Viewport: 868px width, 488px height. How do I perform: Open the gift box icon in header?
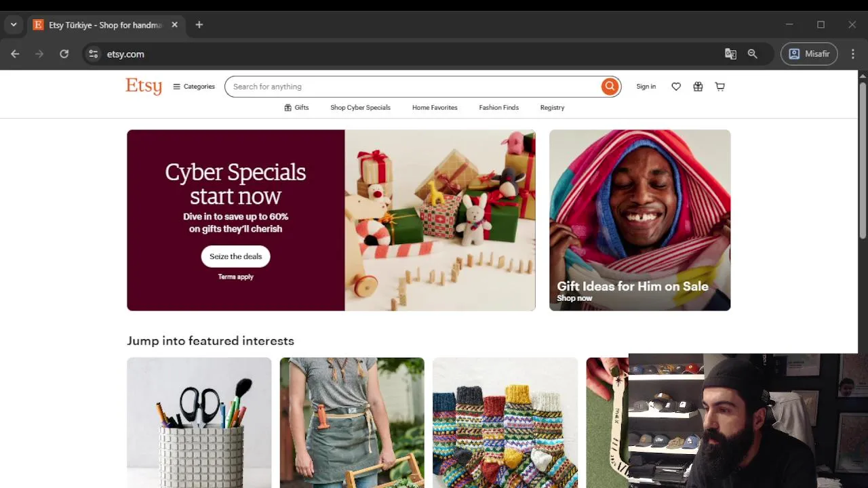pos(698,87)
